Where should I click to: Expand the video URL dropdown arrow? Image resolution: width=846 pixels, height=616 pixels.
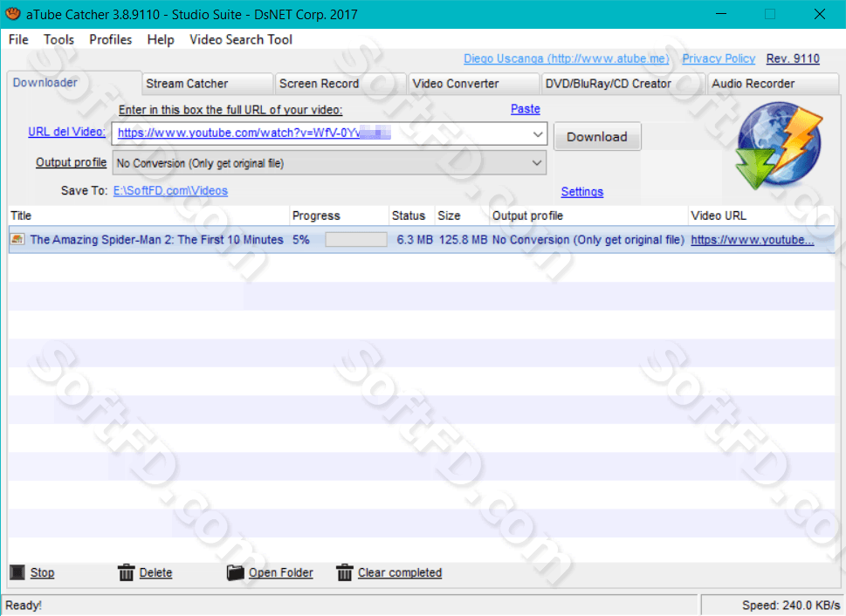538,133
